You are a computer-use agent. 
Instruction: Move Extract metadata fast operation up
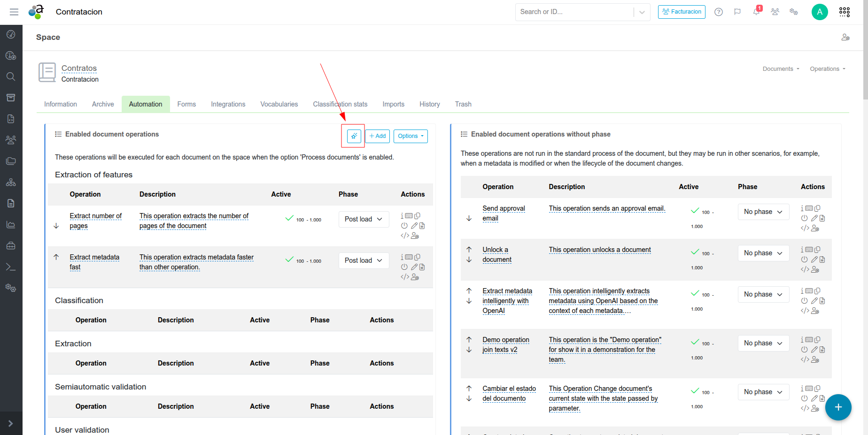(56, 257)
